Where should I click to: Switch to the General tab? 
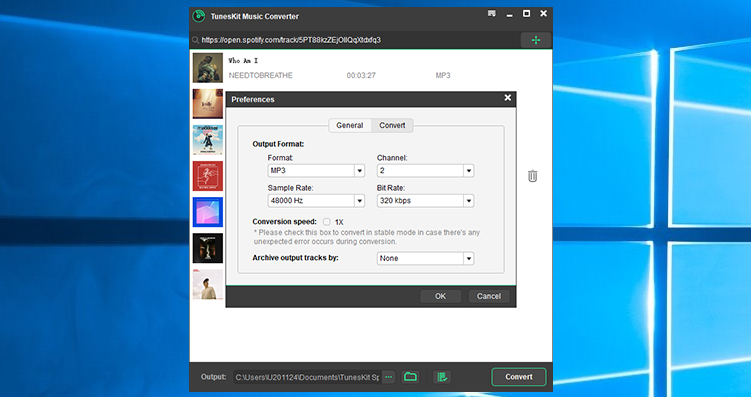(x=350, y=125)
